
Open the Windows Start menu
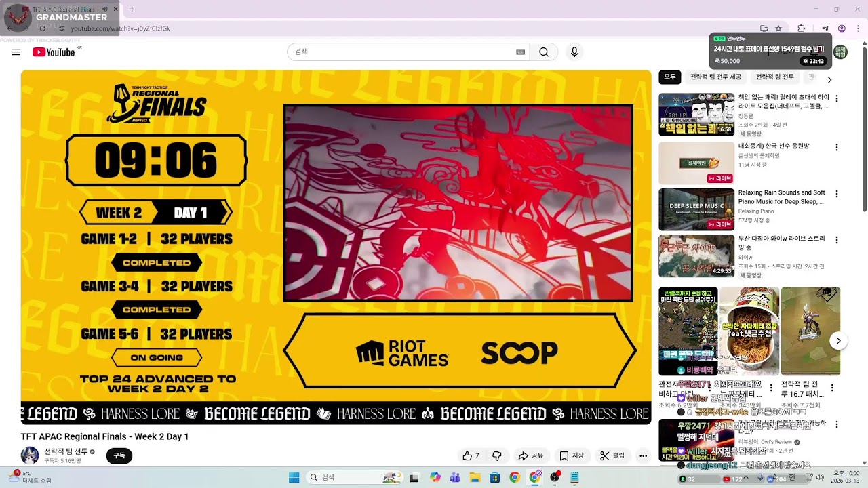[294, 478]
